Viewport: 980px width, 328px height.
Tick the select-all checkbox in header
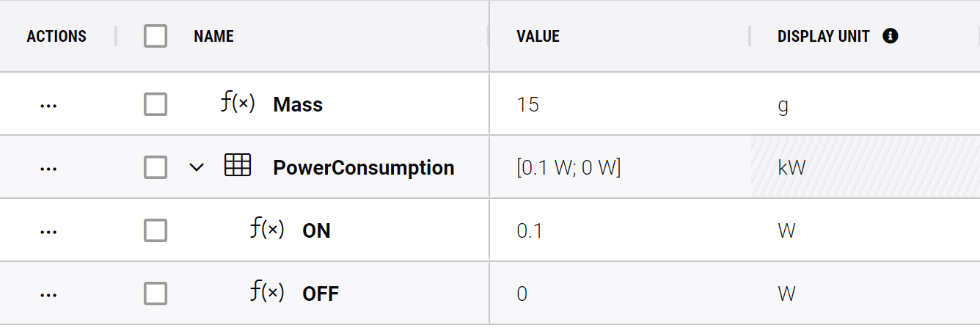tap(156, 36)
